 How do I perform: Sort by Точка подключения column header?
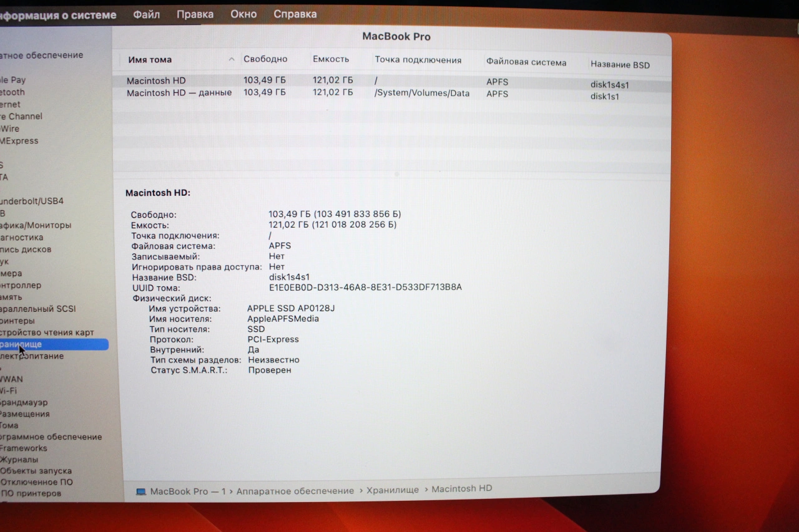[x=418, y=60]
